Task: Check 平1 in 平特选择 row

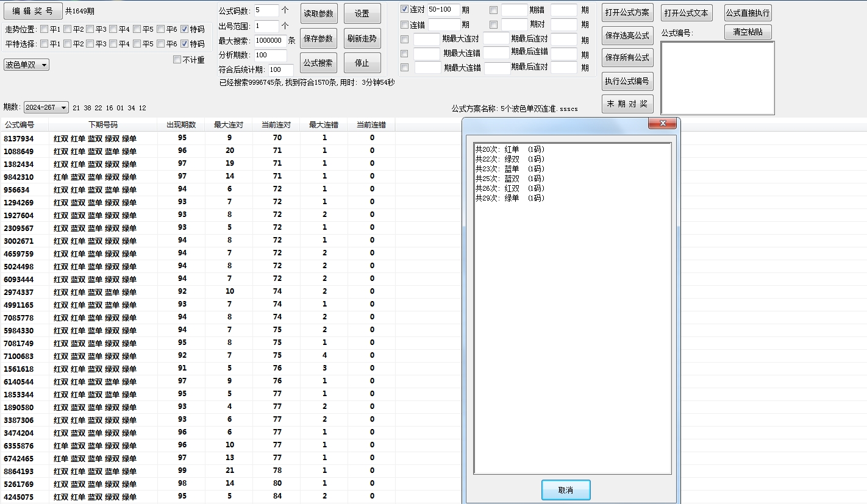Action: (45, 44)
